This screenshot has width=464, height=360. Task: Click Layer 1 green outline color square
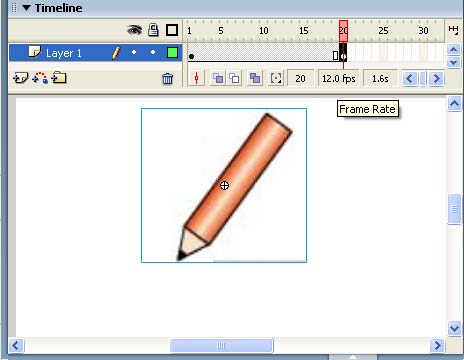tap(172, 53)
